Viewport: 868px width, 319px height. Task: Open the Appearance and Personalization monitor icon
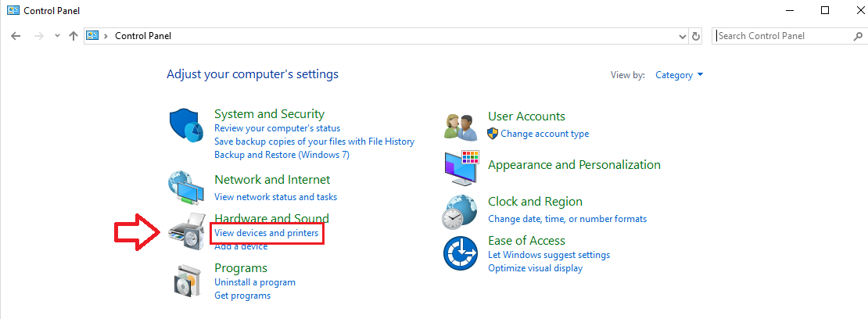461,168
